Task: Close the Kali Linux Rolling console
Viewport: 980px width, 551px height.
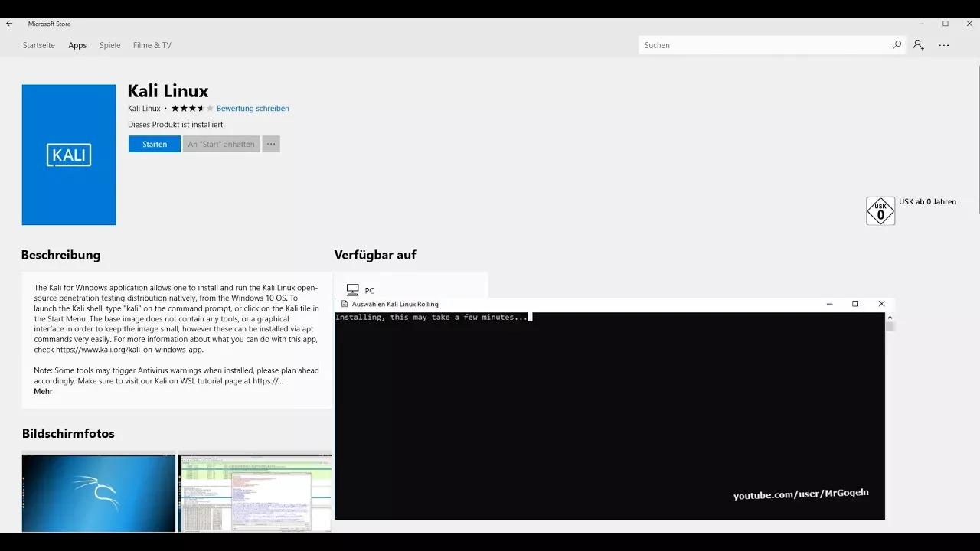Action: tap(881, 304)
